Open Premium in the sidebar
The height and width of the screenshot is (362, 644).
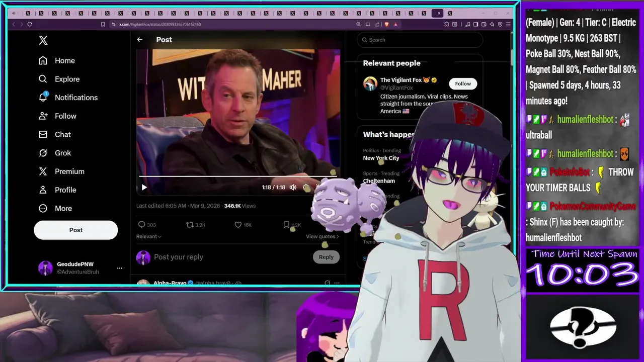(x=61, y=171)
